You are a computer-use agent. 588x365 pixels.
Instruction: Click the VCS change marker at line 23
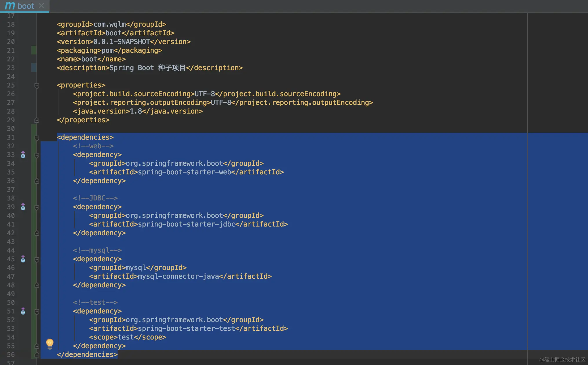(34, 67)
